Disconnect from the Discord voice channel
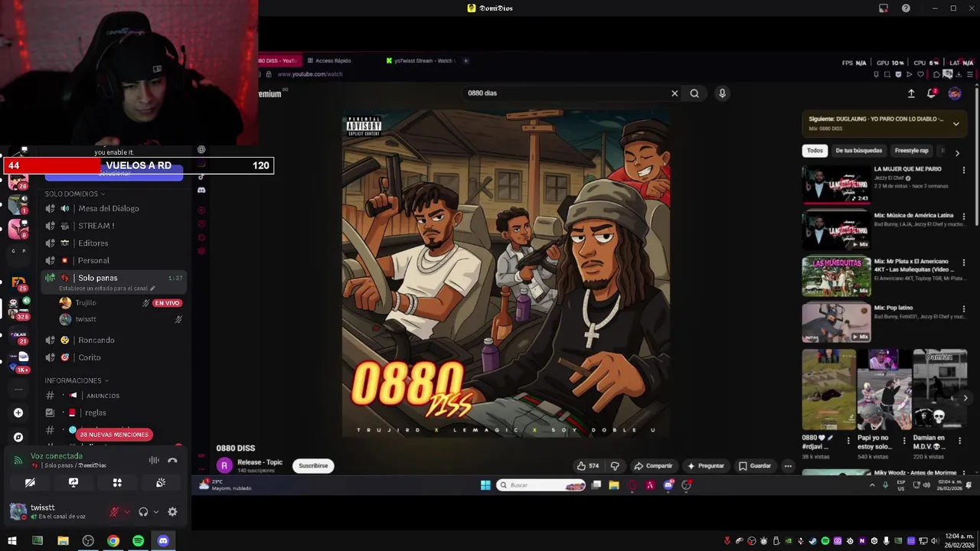This screenshot has height=551, width=980. (172, 461)
